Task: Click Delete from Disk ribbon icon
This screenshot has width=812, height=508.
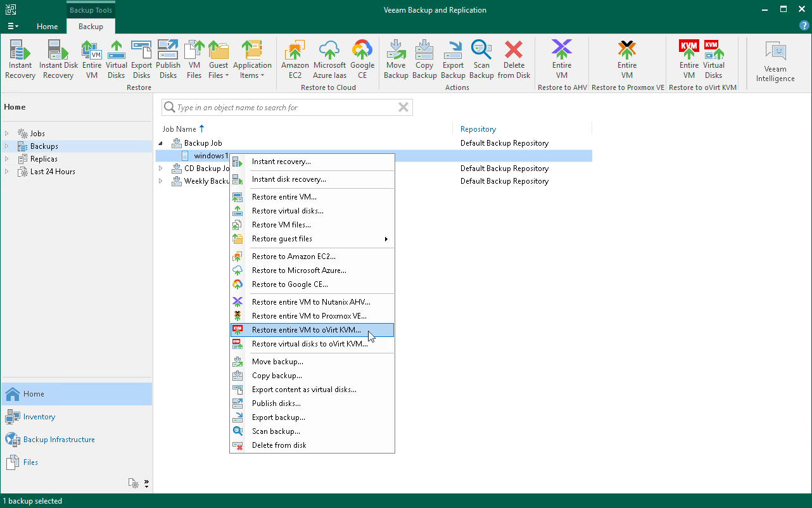Action: (514, 60)
